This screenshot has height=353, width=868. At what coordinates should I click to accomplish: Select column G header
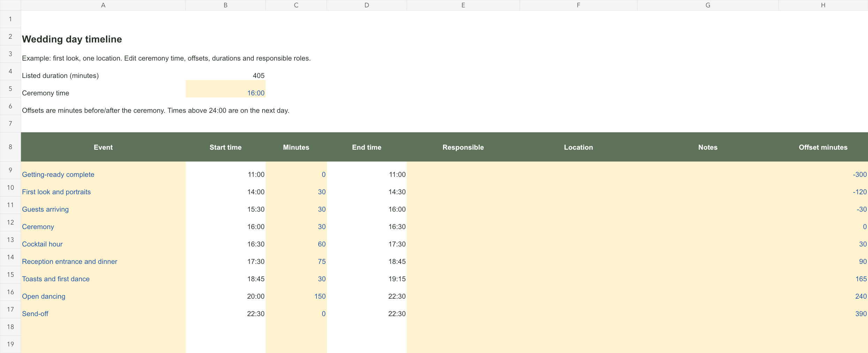click(708, 5)
